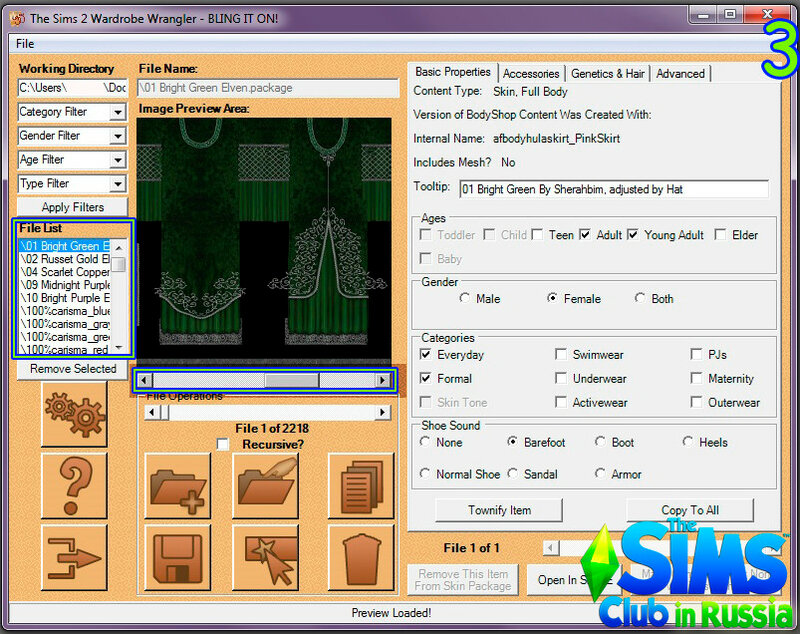
Task: Expand the Age Filter dropdown
Action: pyautogui.click(x=118, y=160)
